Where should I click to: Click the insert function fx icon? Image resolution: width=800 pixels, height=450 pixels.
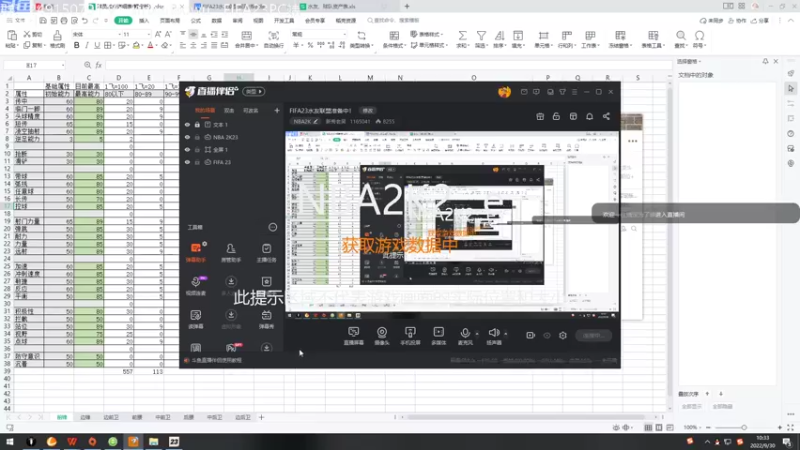pyautogui.click(x=98, y=65)
